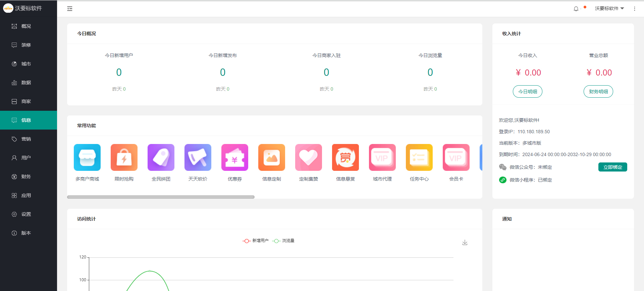Open 用户 user menu in sidebar

click(x=29, y=158)
